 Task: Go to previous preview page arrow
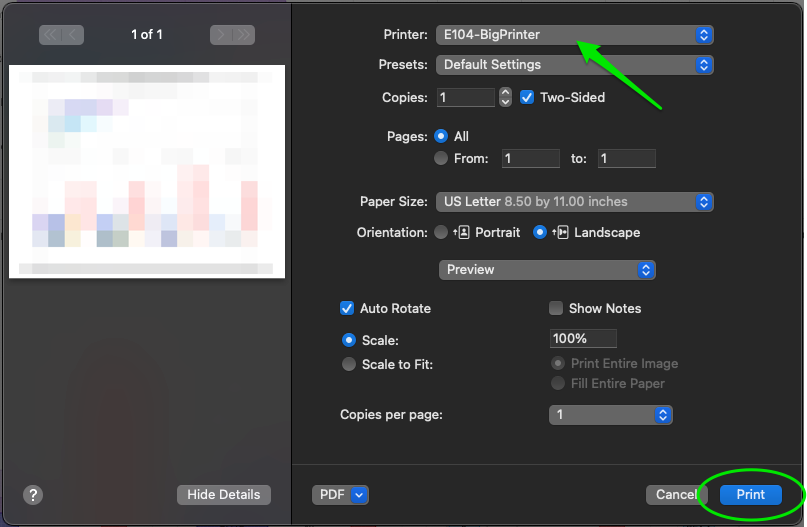[73, 35]
